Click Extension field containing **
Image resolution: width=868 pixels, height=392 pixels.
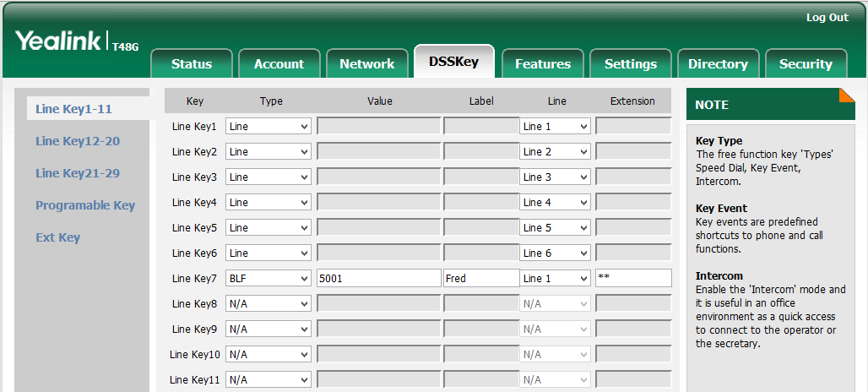[x=634, y=279]
